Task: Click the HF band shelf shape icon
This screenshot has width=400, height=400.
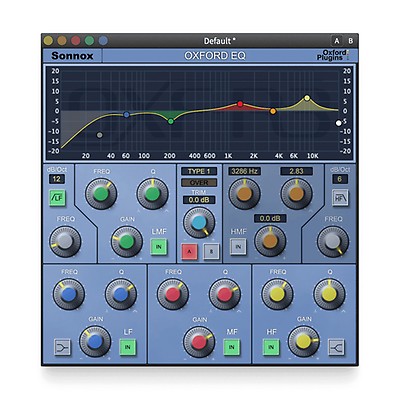Action: [336, 347]
